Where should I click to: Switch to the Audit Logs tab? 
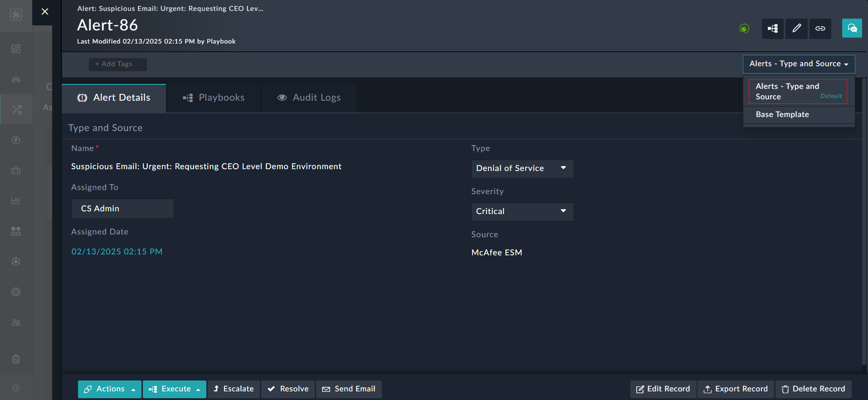(x=309, y=98)
